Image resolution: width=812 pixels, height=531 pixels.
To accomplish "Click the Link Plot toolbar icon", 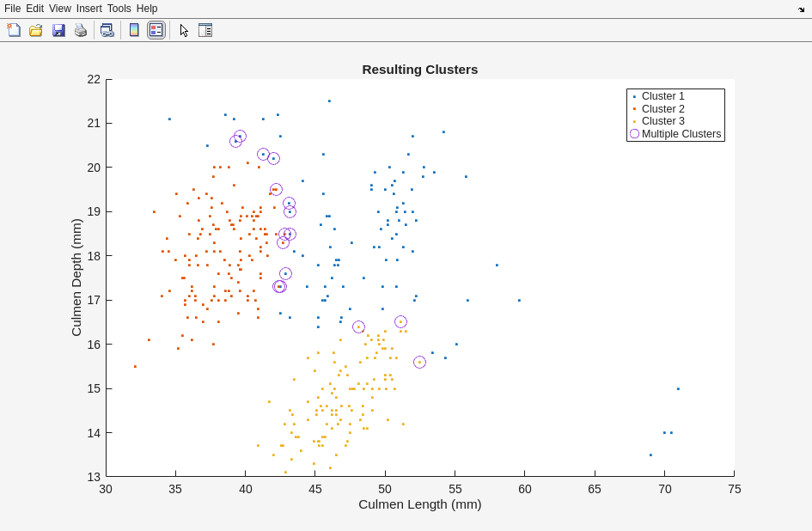I will point(107,30).
